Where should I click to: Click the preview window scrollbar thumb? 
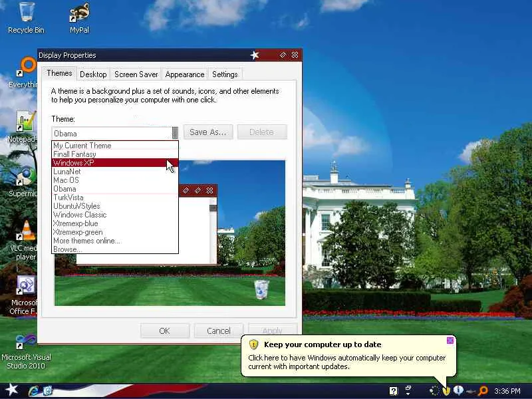[x=213, y=208]
